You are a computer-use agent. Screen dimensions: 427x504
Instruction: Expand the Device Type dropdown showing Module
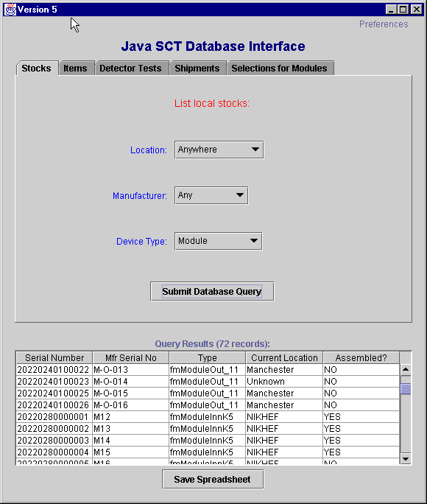(219, 241)
